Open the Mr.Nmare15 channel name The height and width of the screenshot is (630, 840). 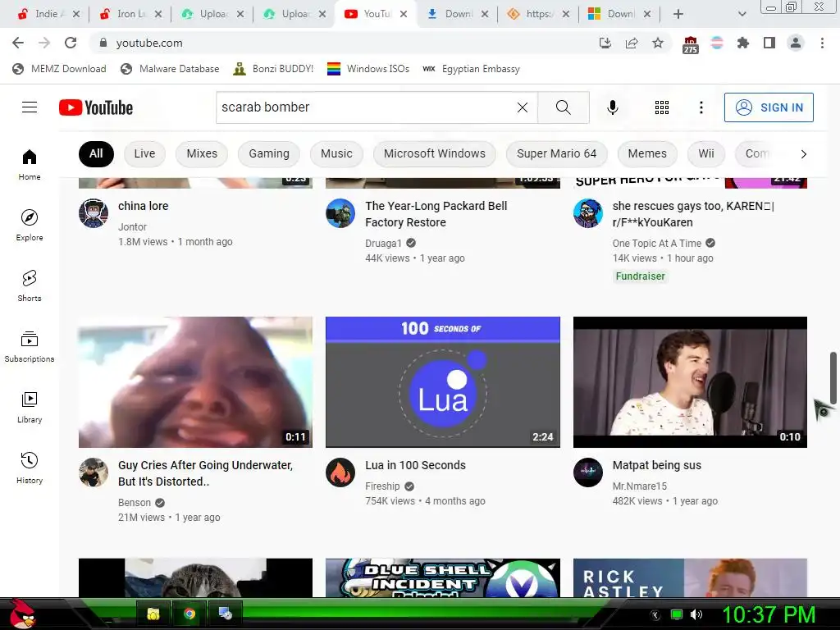click(x=640, y=486)
